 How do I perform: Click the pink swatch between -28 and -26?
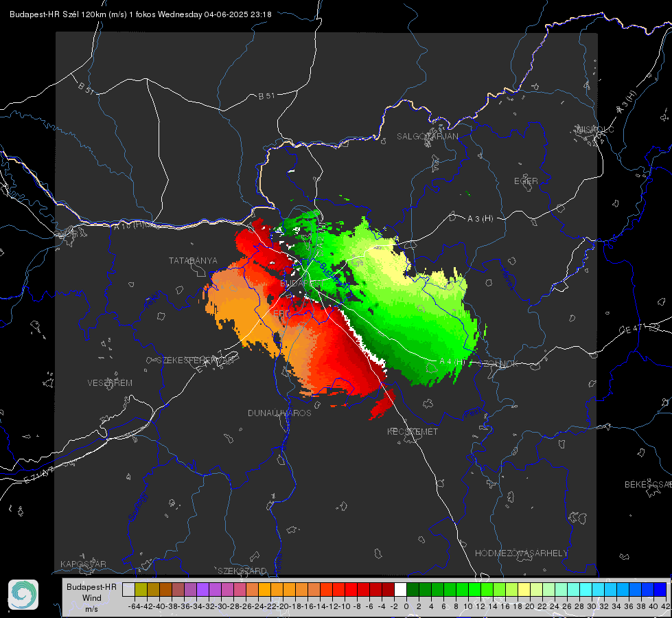(240, 589)
